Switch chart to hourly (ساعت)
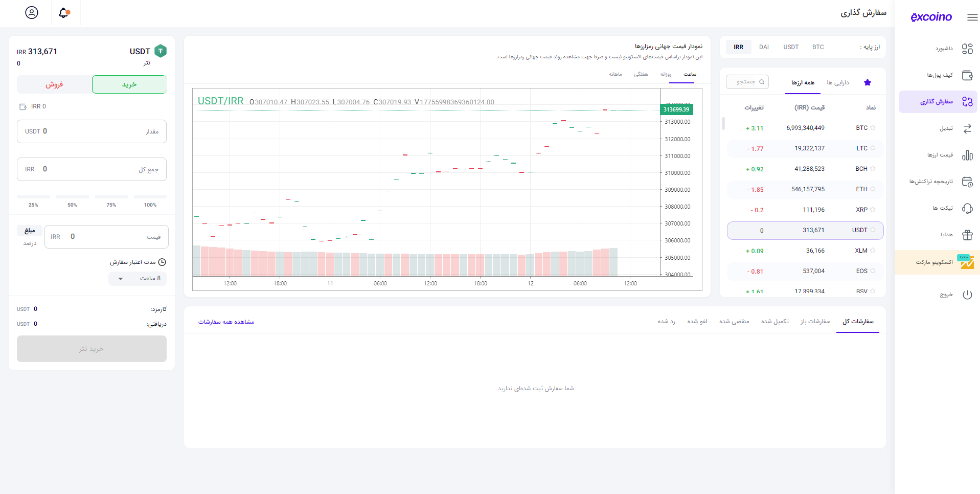 click(690, 74)
